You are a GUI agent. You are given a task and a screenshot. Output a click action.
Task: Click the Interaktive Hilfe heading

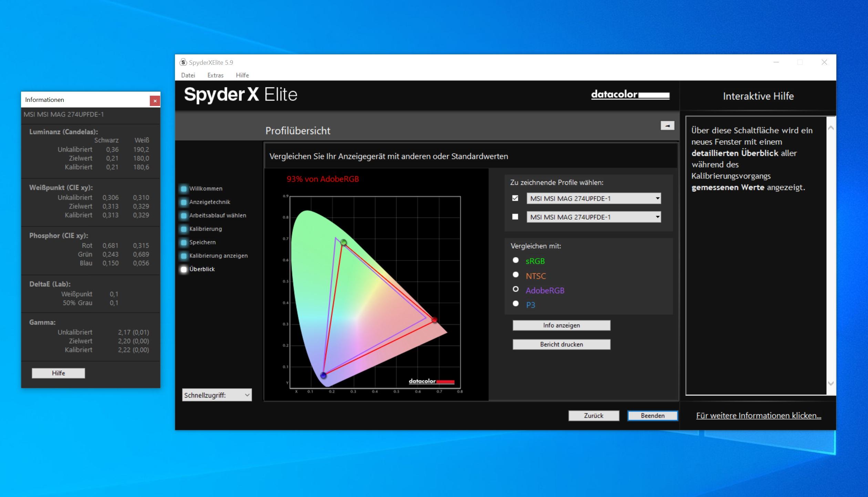pos(758,96)
